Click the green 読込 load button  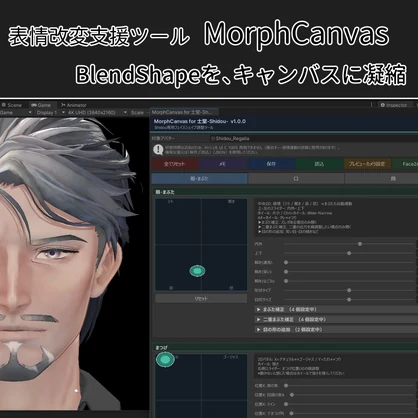[319, 164]
